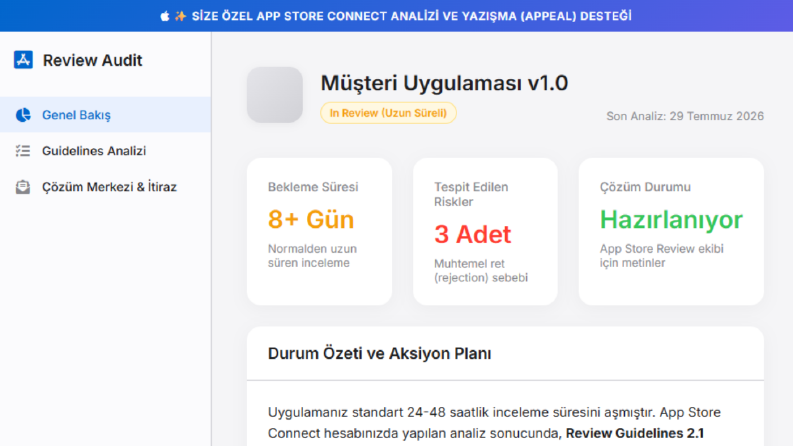Click the In Review (Uzun Süreli) badge
The image size is (793, 446).
pyautogui.click(x=388, y=113)
